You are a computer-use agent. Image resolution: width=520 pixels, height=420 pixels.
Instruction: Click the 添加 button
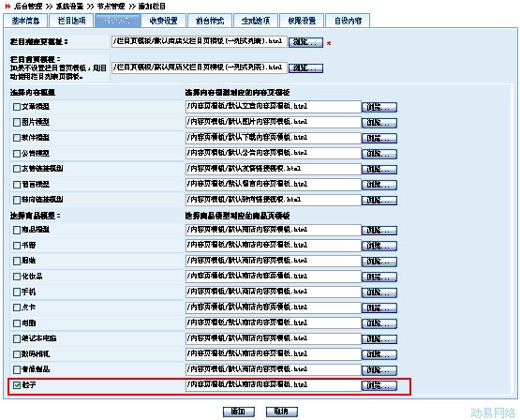238,412
